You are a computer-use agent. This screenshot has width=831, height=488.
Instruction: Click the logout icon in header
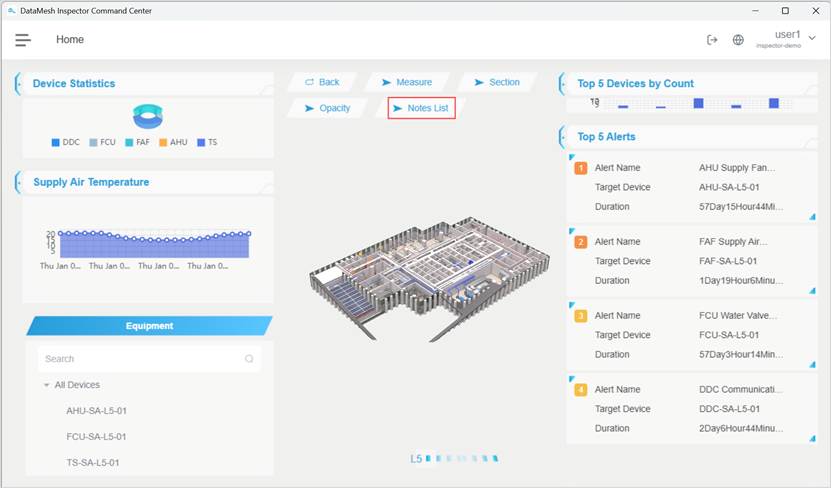click(712, 40)
